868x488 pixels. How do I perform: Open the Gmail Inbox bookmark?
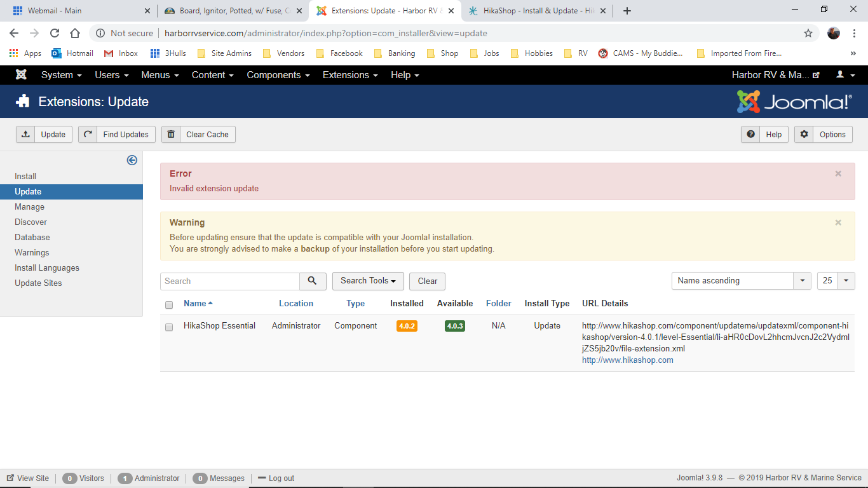pos(121,53)
